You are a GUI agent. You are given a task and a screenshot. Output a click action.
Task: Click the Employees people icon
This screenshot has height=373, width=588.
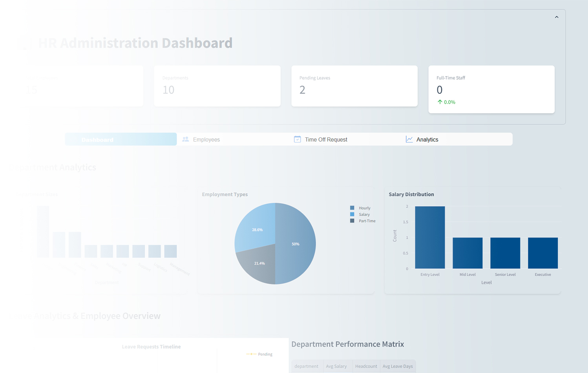tap(186, 139)
